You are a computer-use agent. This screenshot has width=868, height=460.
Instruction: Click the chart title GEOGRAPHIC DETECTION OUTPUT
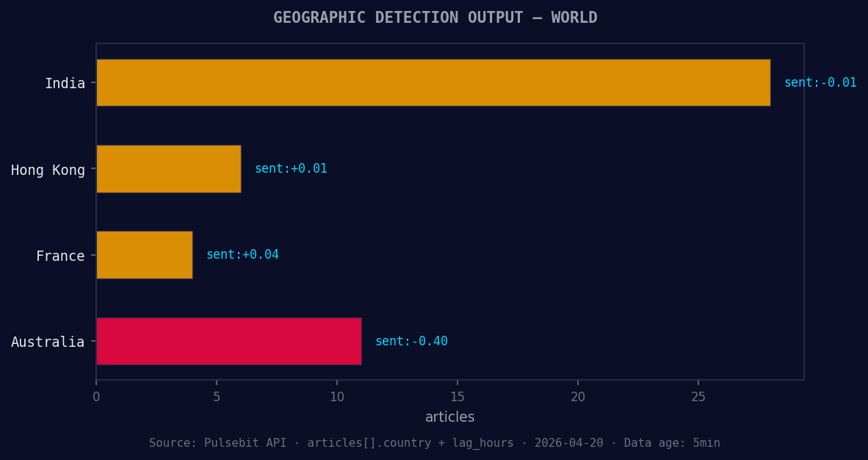click(434, 17)
